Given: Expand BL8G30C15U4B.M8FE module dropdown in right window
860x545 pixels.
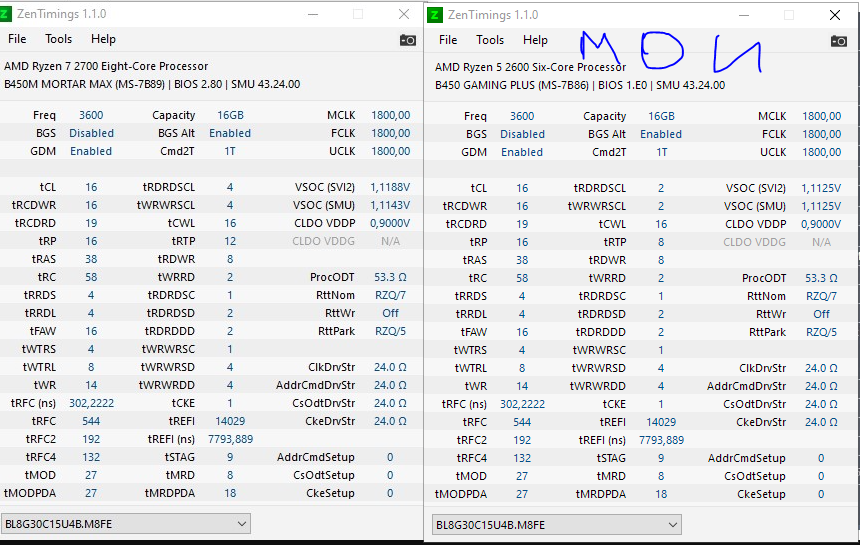Looking at the screenshot, I should pyautogui.click(x=557, y=525).
